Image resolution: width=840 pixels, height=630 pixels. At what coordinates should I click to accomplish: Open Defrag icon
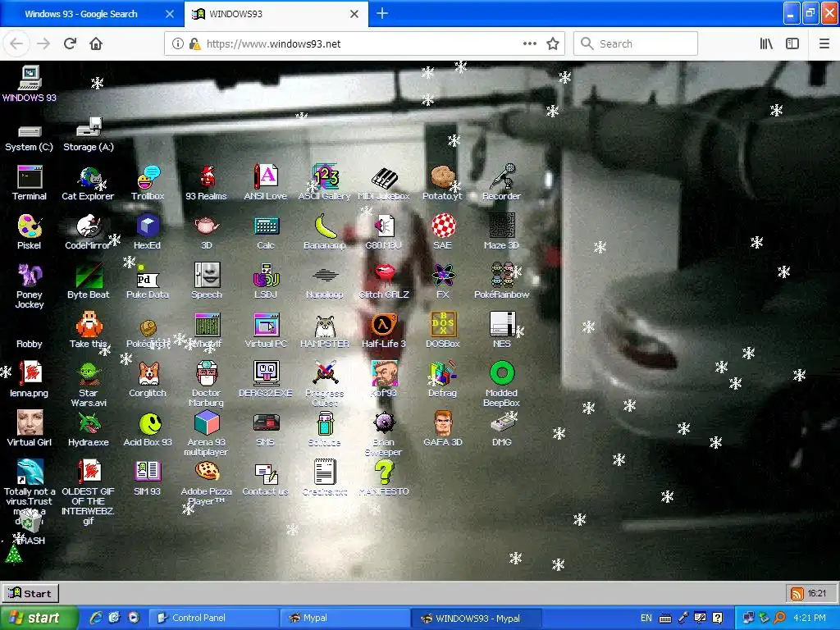pyautogui.click(x=442, y=381)
